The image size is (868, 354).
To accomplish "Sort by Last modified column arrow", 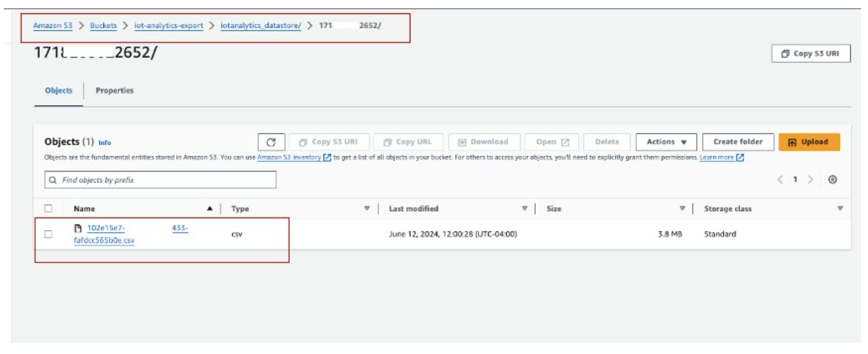I will pyautogui.click(x=525, y=208).
